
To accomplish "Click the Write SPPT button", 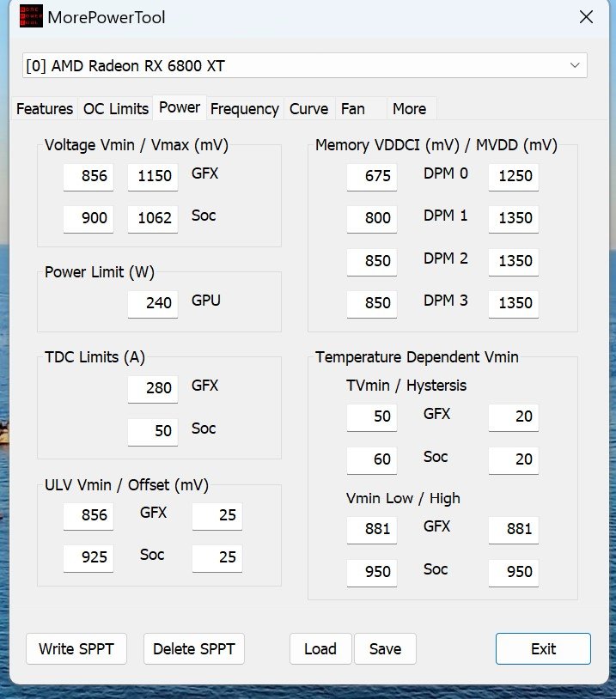I will point(76,648).
